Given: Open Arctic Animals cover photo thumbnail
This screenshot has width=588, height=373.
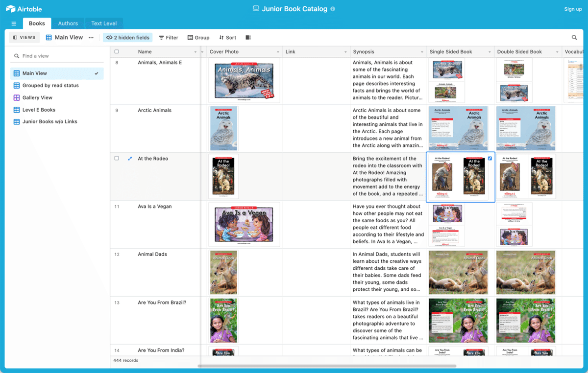Looking at the screenshot, I should pyautogui.click(x=223, y=128).
